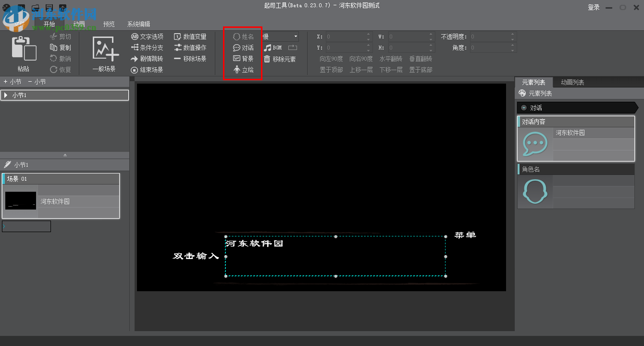This screenshot has width=644, height=346.
Task: Open the 动画列表 panel tab
Action: pos(572,82)
